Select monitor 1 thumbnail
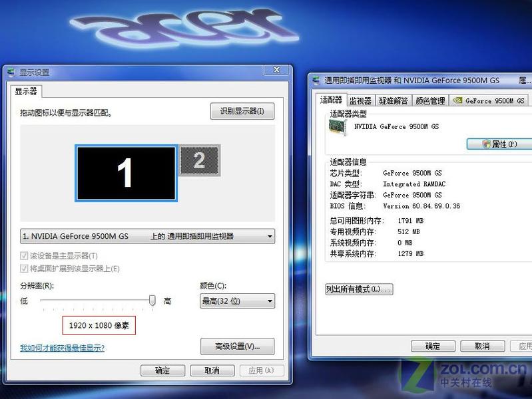Viewport: 532px width, 399px height. [126, 173]
